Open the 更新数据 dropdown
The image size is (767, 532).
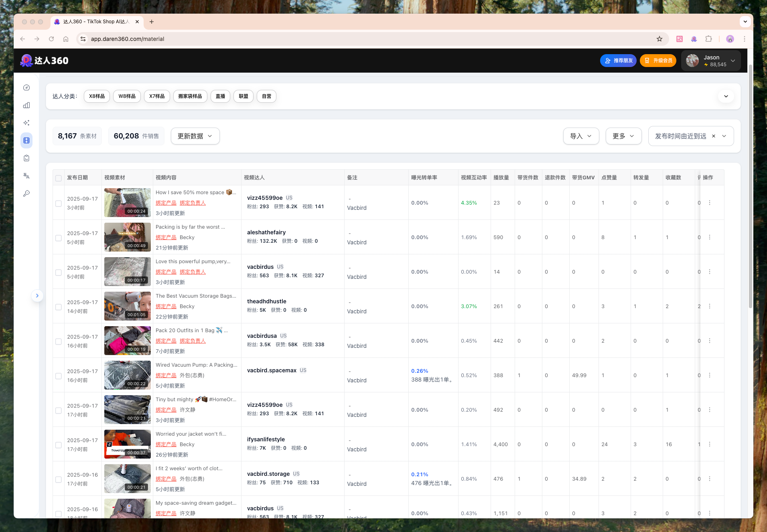pyautogui.click(x=195, y=136)
